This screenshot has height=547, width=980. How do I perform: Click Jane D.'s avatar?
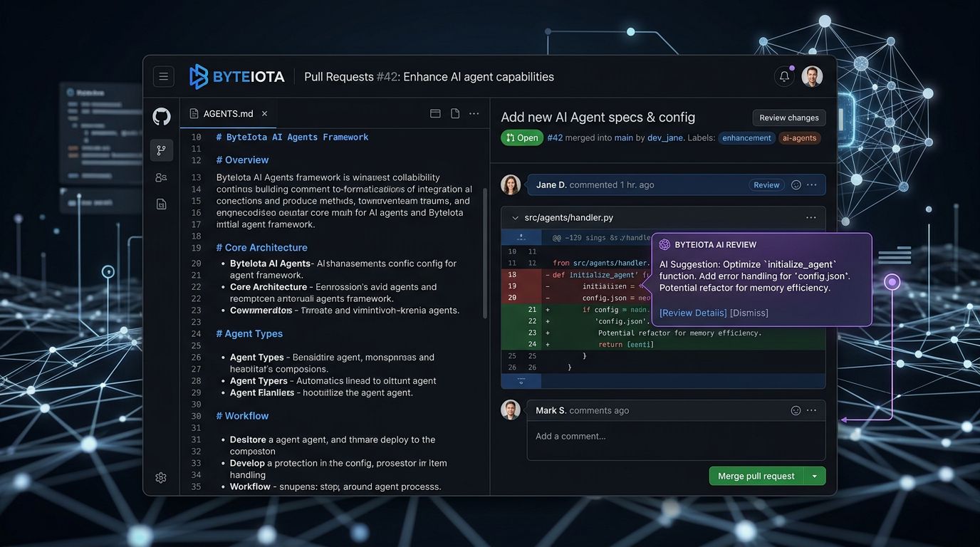(511, 184)
